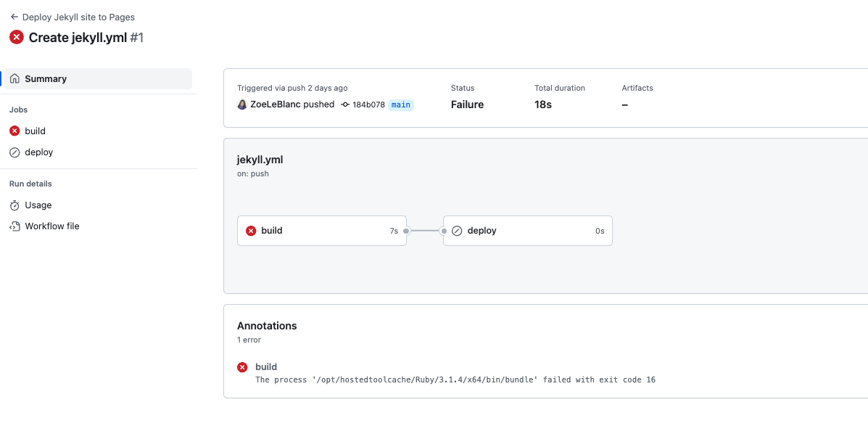The height and width of the screenshot is (439, 868).
Task: Click the commit icon beside 184b078
Action: pyautogui.click(x=345, y=104)
